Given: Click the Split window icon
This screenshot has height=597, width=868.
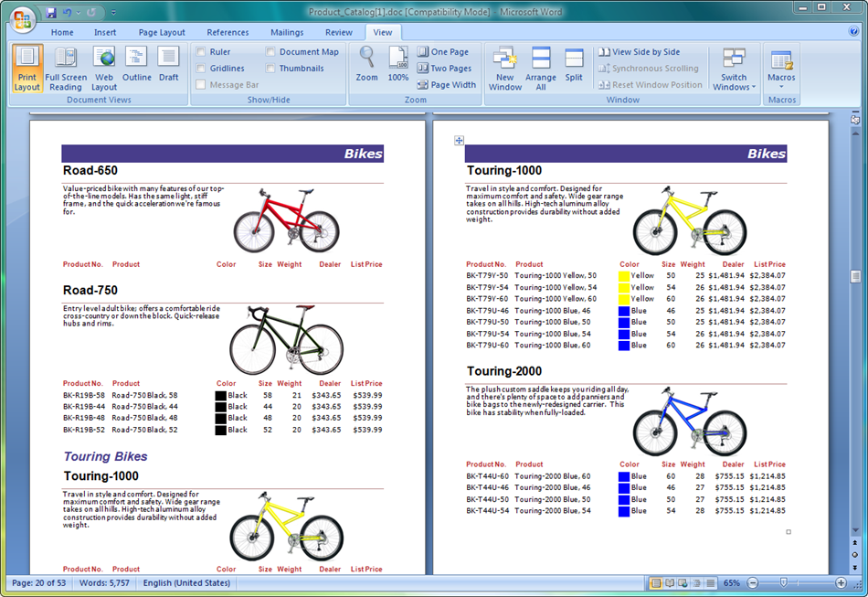Looking at the screenshot, I should pos(574,65).
